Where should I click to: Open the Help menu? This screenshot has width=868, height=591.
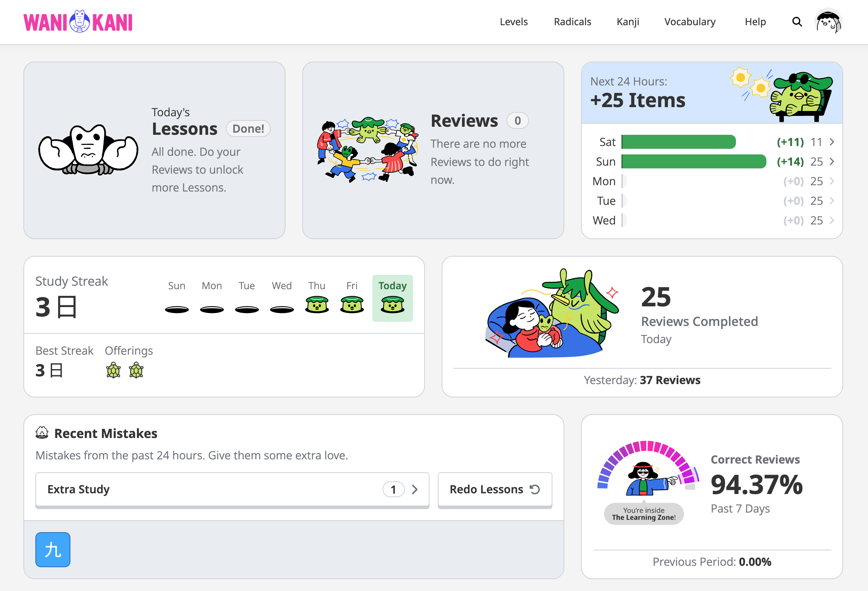click(x=755, y=22)
